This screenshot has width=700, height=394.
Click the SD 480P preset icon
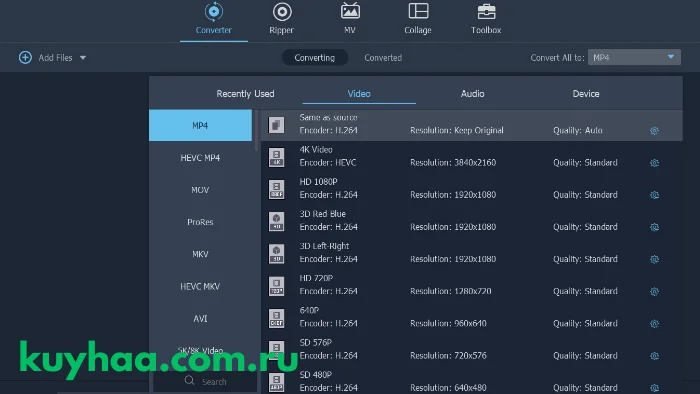[x=276, y=382]
